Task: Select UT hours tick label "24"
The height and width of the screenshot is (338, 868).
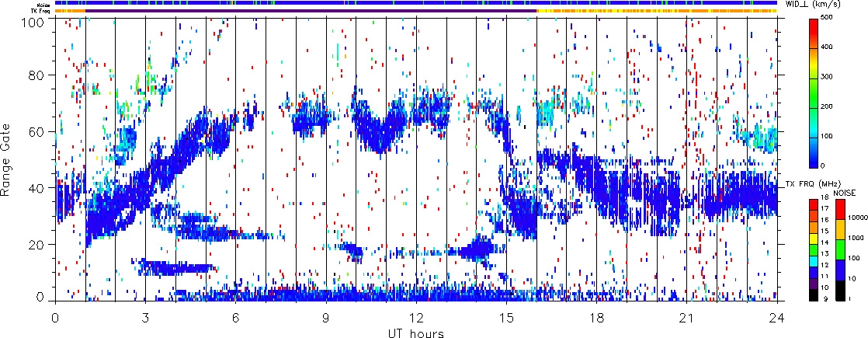Action: click(x=777, y=317)
